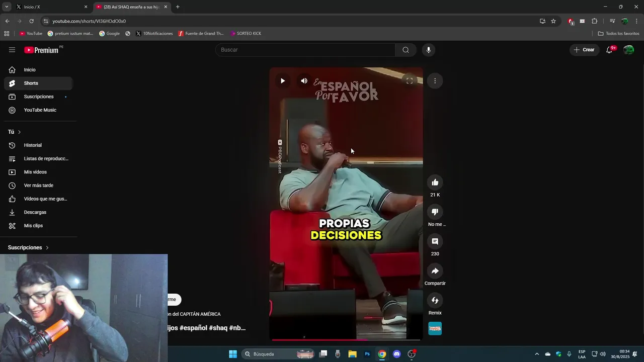The width and height of the screenshot is (644, 362).
Task: Open Photoshop from the taskbar
Action: pyautogui.click(x=367, y=354)
